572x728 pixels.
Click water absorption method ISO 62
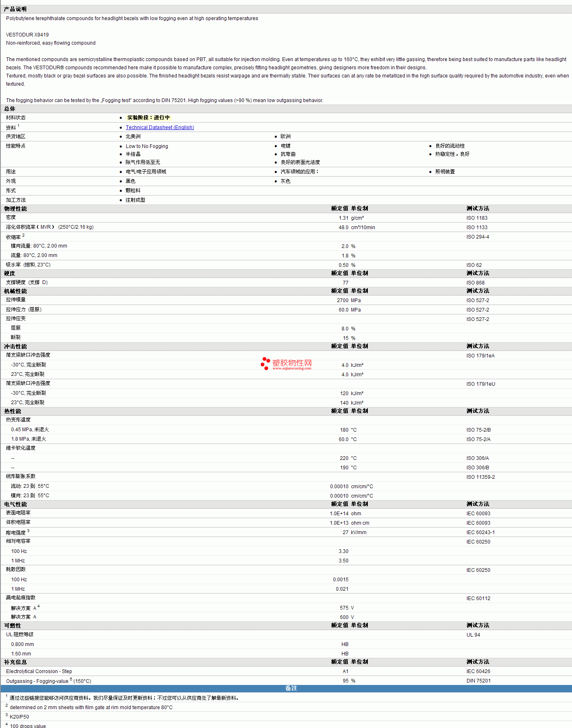tap(474, 265)
